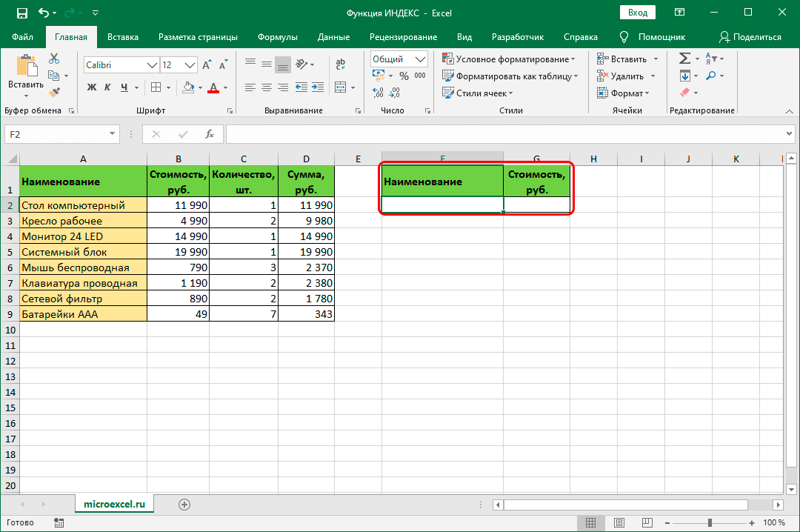Click the Поделиться share button
This screenshot has width=800, height=532.
[x=750, y=37]
